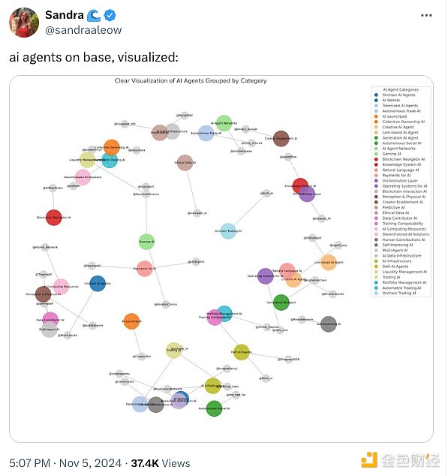Click the orange watermark logo at bottom right

[369, 460]
